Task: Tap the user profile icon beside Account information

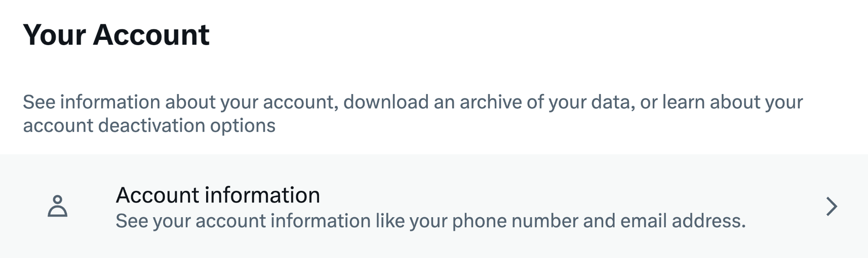Action: 57,206
